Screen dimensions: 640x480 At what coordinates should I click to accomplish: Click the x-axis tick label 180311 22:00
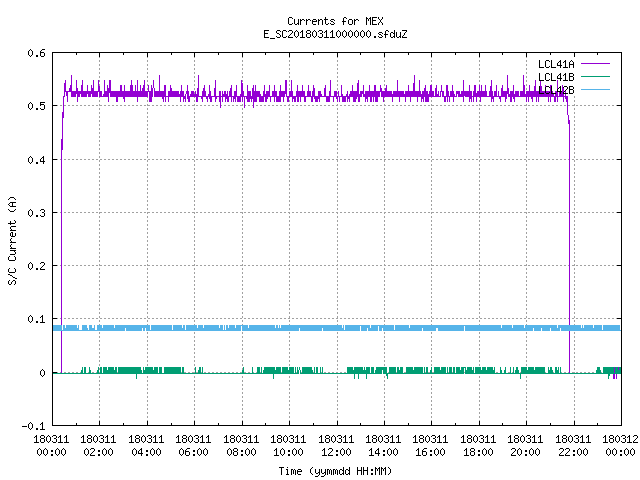(x=573, y=446)
